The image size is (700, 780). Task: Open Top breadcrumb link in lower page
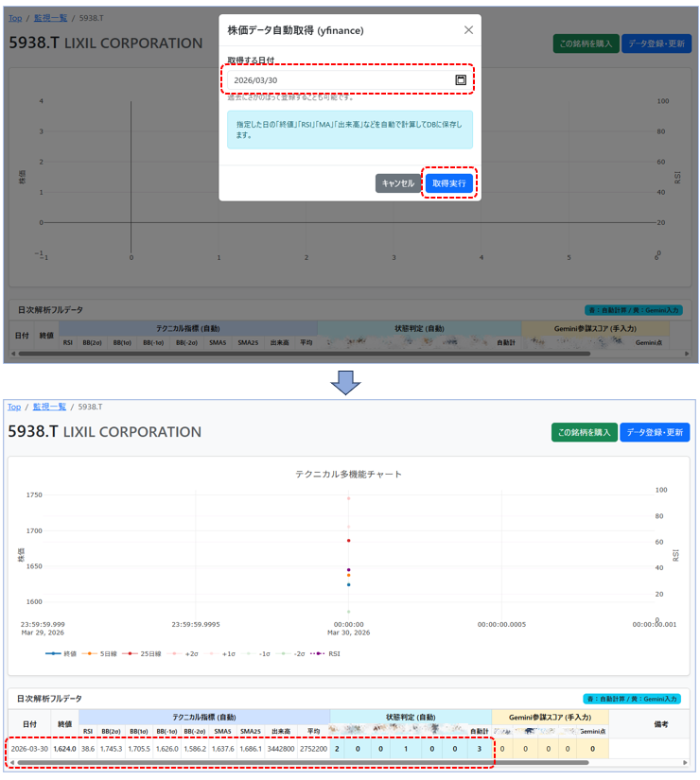14,407
